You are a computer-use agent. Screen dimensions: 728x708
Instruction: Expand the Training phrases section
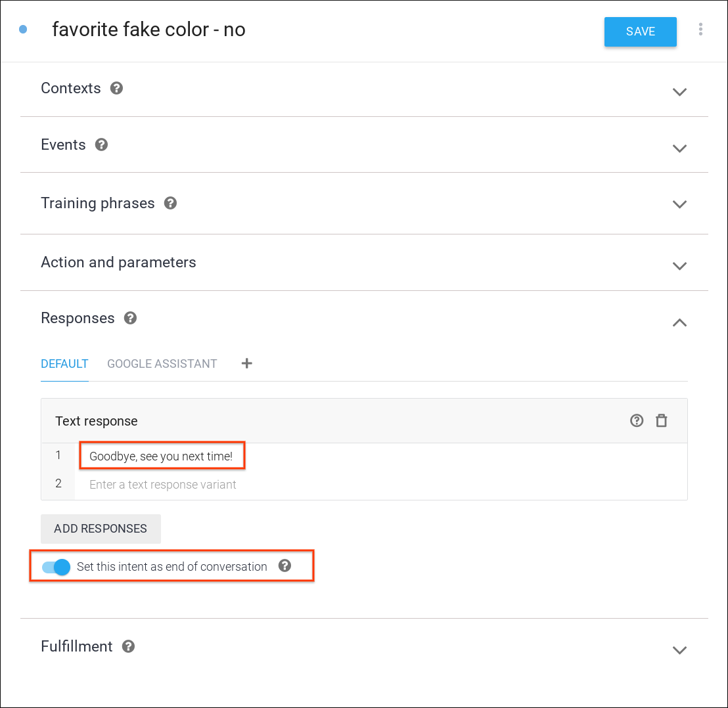tap(679, 204)
